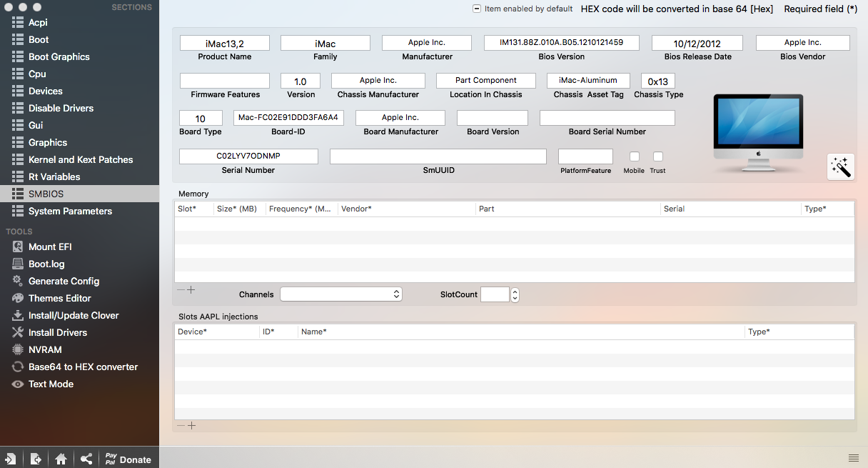868x468 pixels.
Task: Click the Serial Number field
Action: 248,156
